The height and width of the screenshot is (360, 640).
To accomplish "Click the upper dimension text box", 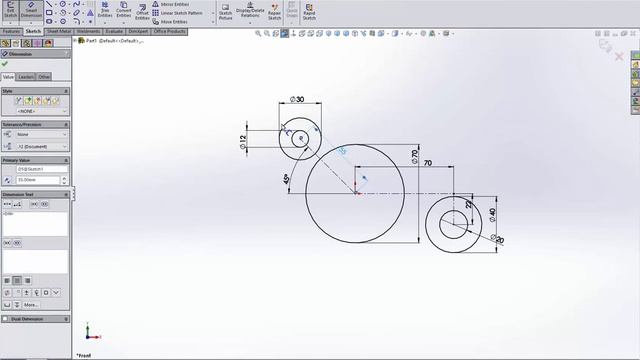I will (35, 224).
